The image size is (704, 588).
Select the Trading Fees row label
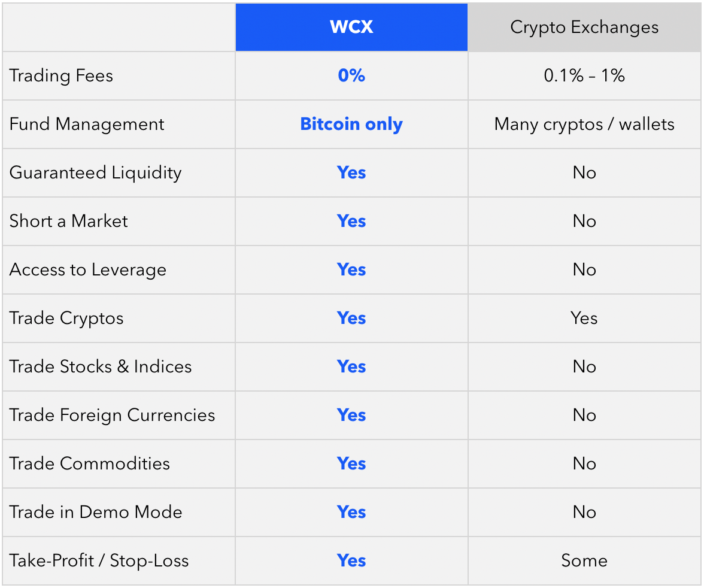pos(61,75)
